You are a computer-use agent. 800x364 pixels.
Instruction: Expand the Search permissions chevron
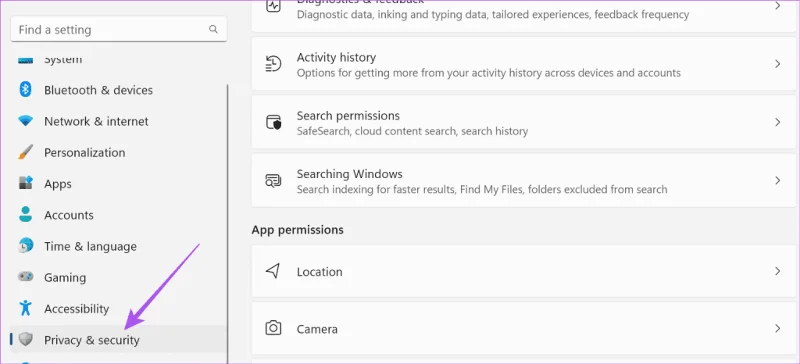pos(778,122)
